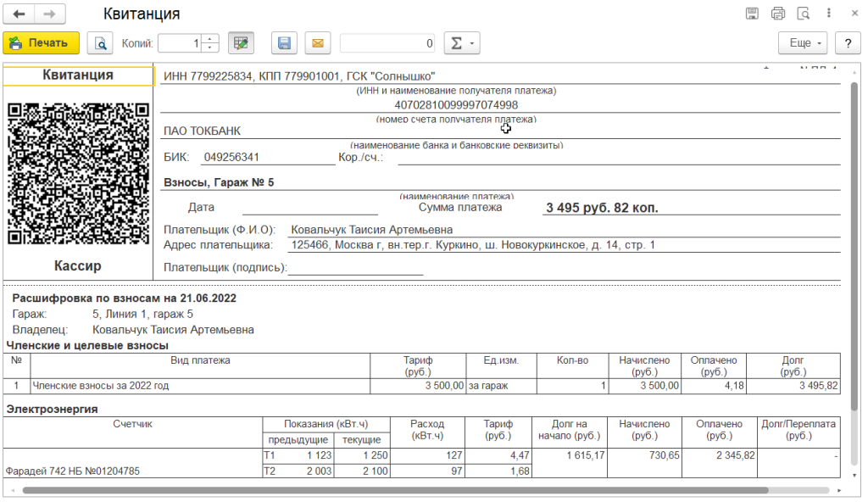Select garage value 5, Линия 1, гараж 5
This screenshot has width=868, height=502.
click(142, 314)
